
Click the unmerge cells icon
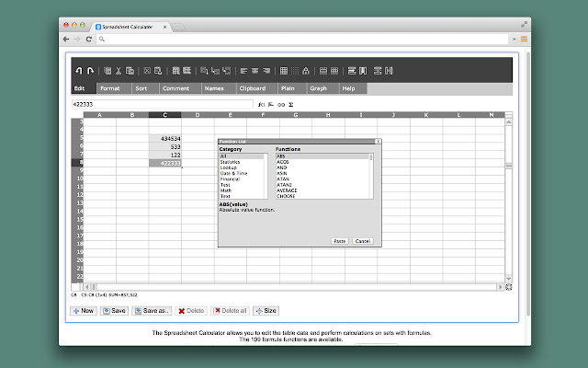point(334,71)
